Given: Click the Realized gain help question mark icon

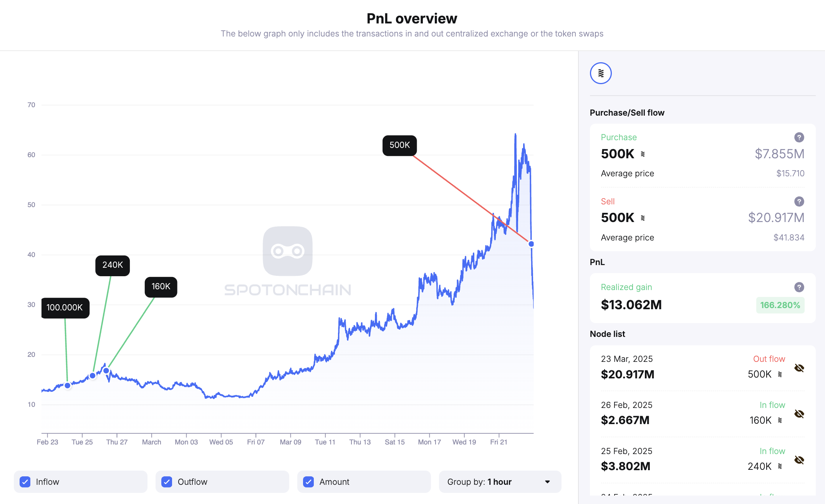Looking at the screenshot, I should (x=799, y=287).
